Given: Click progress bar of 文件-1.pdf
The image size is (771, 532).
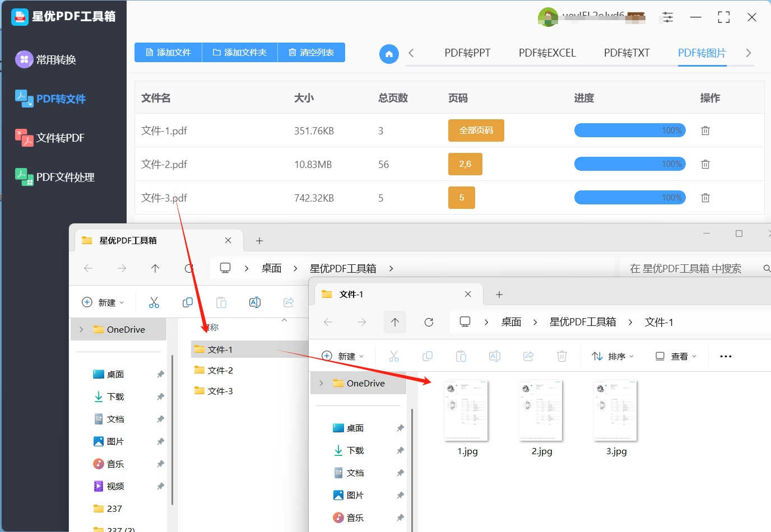Looking at the screenshot, I should click(x=630, y=130).
